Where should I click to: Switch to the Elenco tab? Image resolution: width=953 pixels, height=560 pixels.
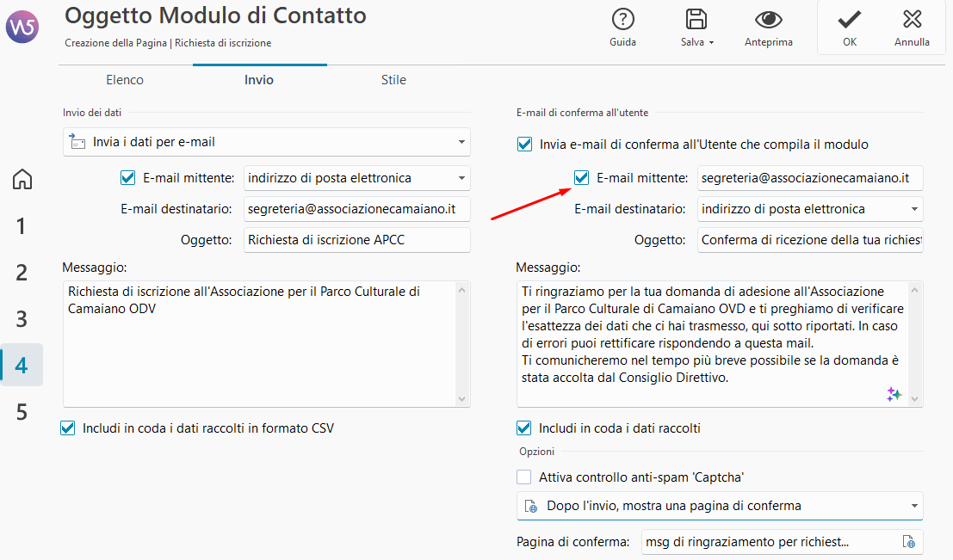[x=125, y=79]
